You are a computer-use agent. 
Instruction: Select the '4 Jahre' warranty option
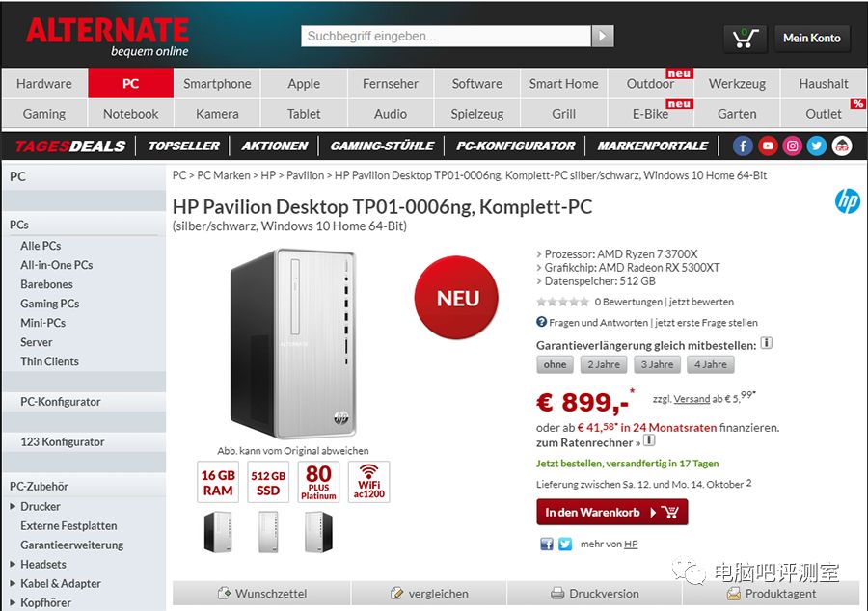[710, 364]
